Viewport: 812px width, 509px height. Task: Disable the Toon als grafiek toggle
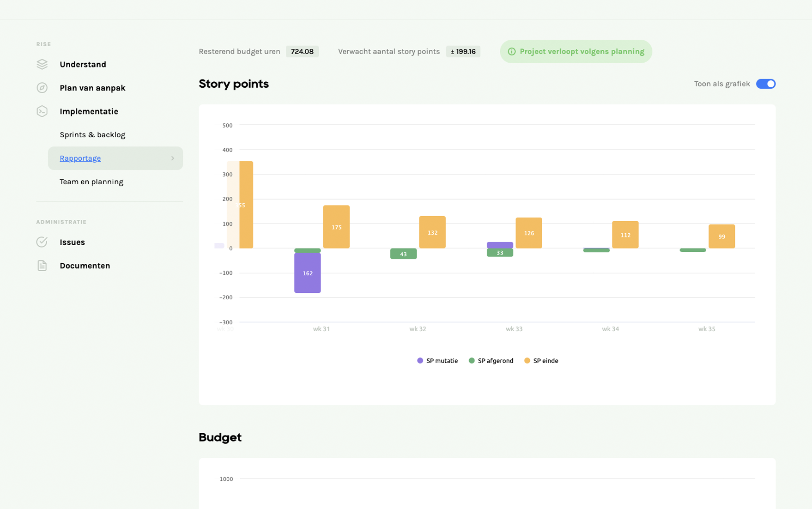(x=765, y=84)
